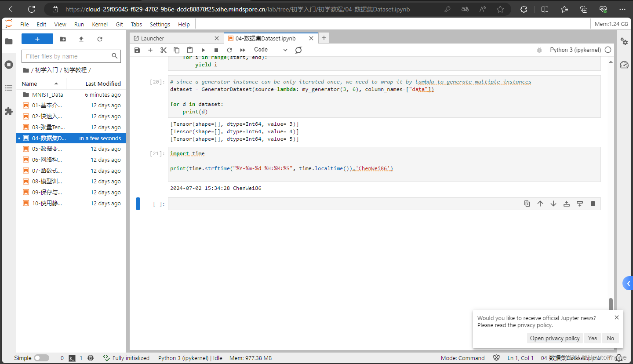Open the Git menu
The height and width of the screenshot is (364, 633).
point(119,24)
